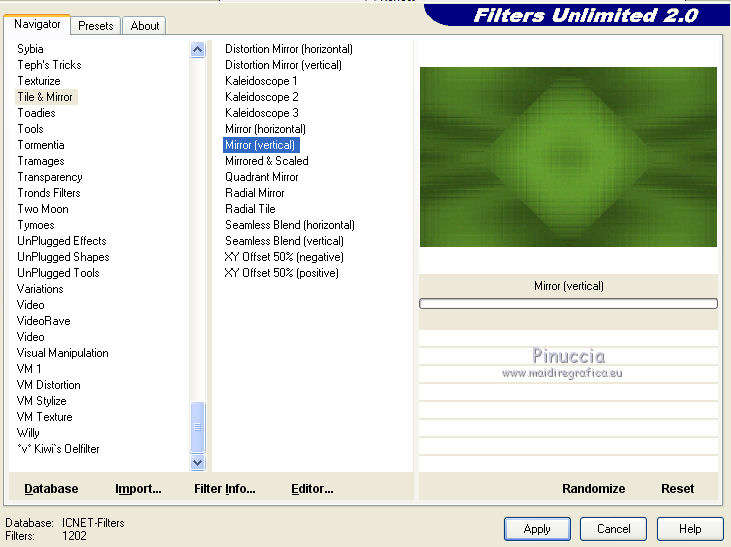Screen dimensions: 731x547
Task: Select the Tormentia category
Action: pyautogui.click(x=41, y=145)
